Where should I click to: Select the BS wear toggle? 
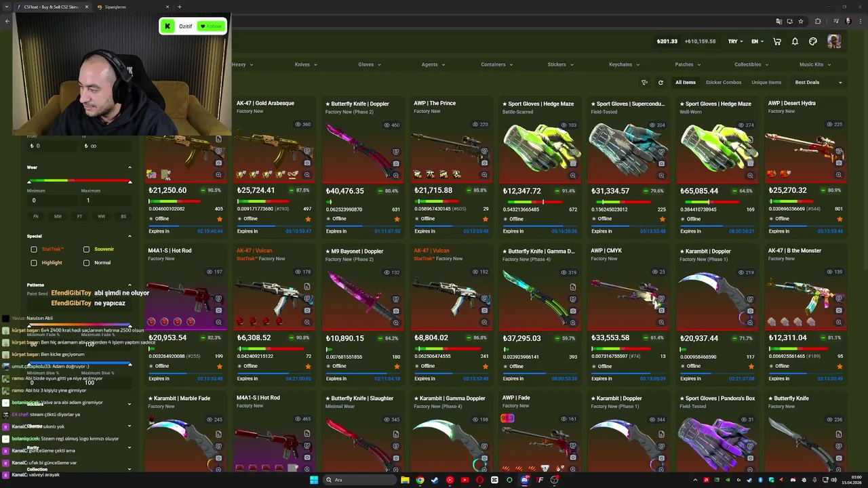[x=123, y=216]
